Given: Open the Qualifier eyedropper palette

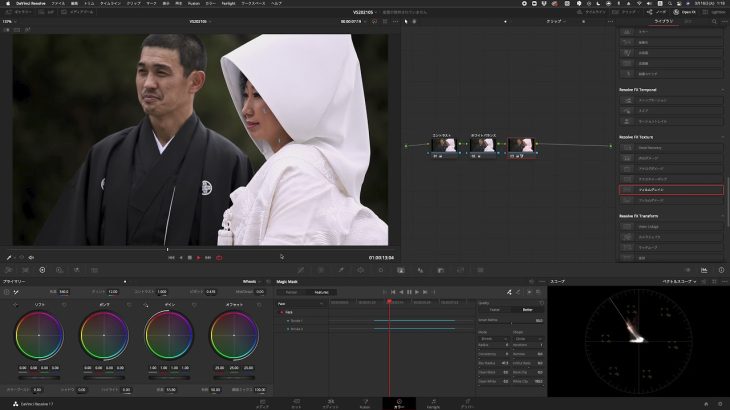Looking at the screenshot, I should coord(341,270).
